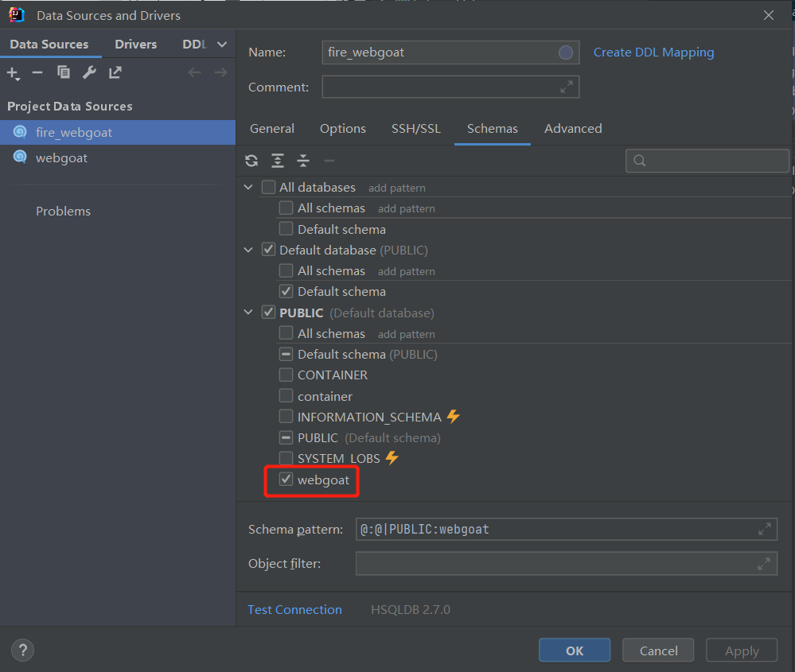Switch to the DDL tab
The height and width of the screenshot is (672, 795).
[195, 44]
